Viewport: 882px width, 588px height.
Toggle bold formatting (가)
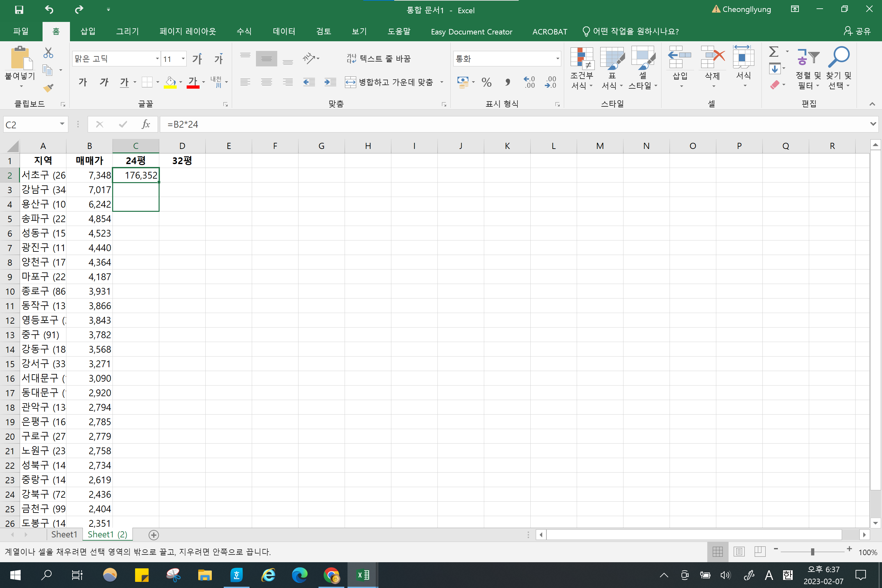pyautogui.click(x=83, y=82)
